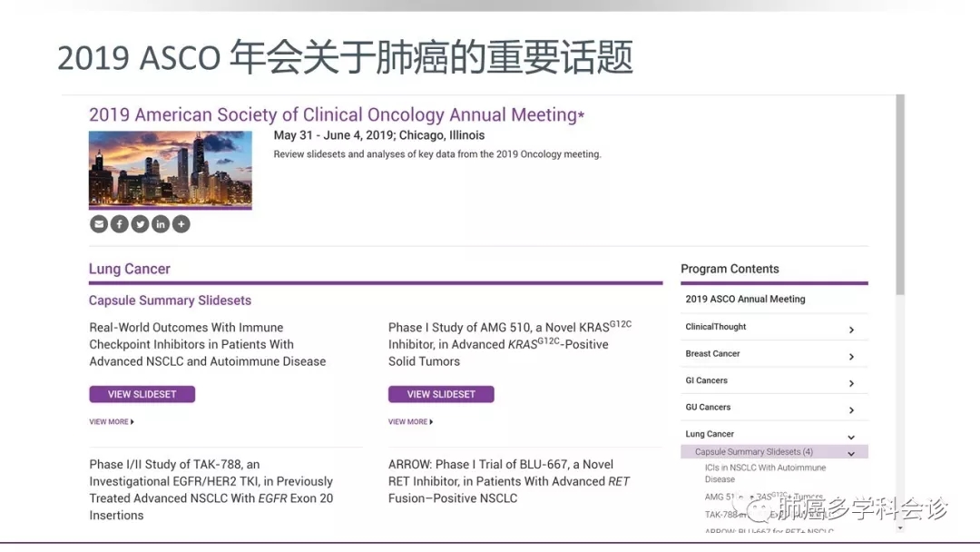Open the ARROW BLU-667 trial title link
The width and height of the screenshot is (980, 552).
508,481
